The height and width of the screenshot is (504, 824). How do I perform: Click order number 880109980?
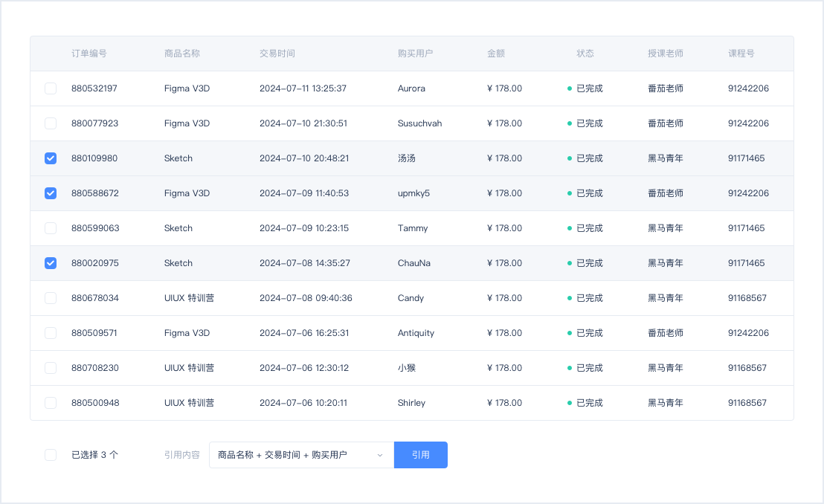(x=94, y=158)
